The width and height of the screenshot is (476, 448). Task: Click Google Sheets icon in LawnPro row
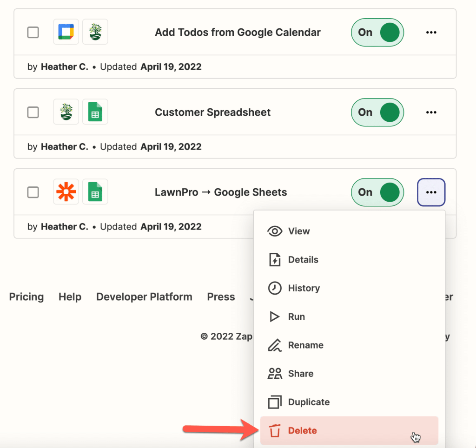(95, 192)
